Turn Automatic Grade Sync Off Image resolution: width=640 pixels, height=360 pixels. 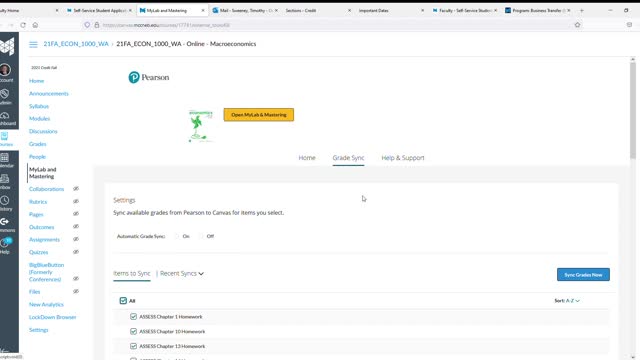pos(201,236)
